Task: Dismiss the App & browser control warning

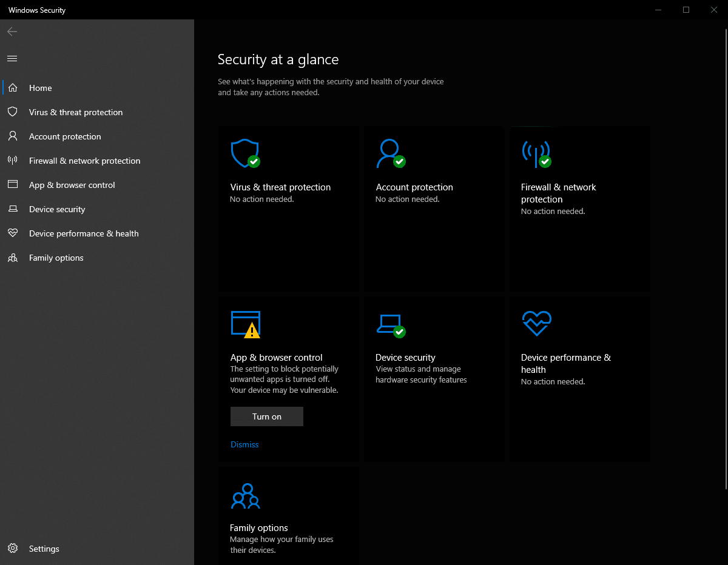Action: [244, 444]
